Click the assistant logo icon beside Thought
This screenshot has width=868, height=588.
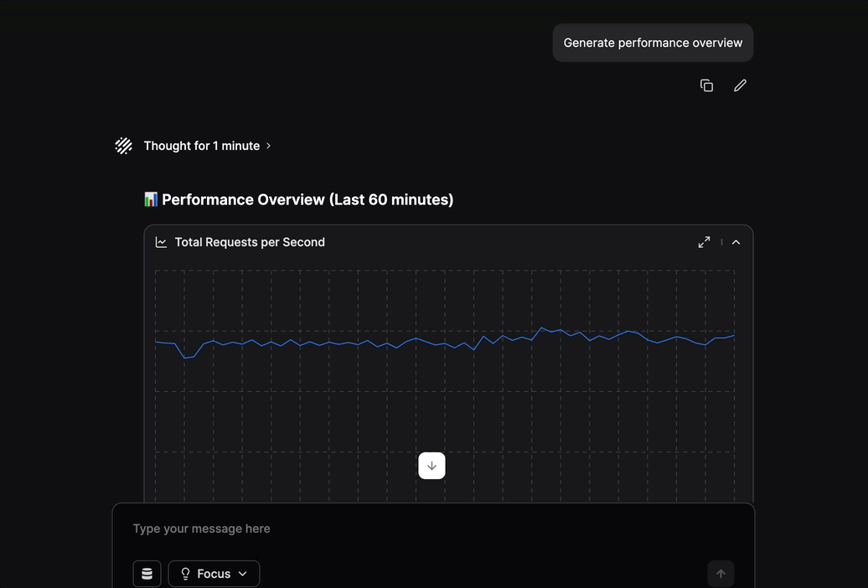pos(123,146)
